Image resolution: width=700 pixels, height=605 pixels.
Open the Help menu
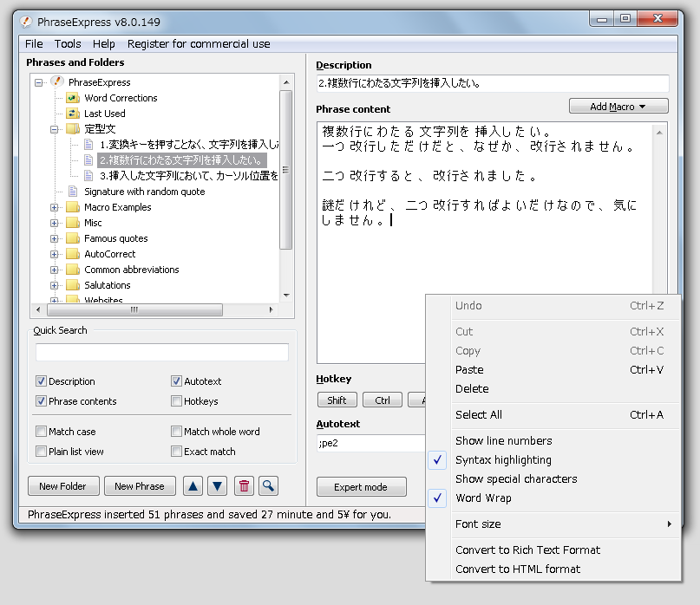click(104, 43)
